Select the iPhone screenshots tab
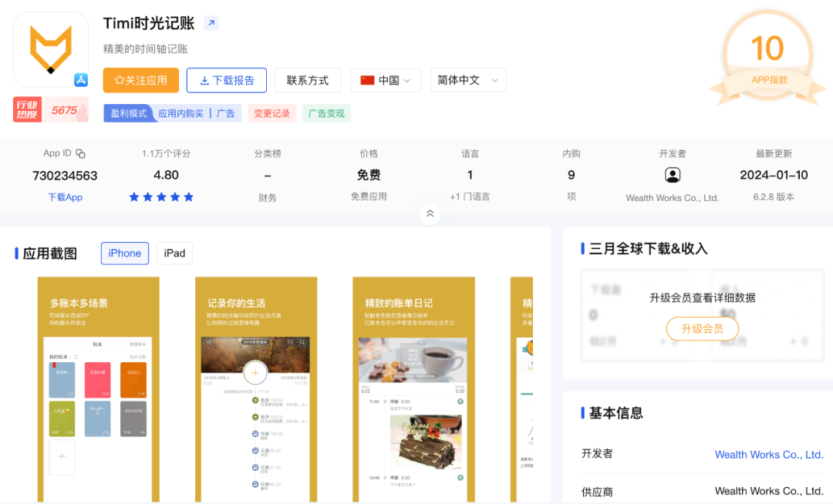This screenshot has width=833, height=504. coord(125,253)
